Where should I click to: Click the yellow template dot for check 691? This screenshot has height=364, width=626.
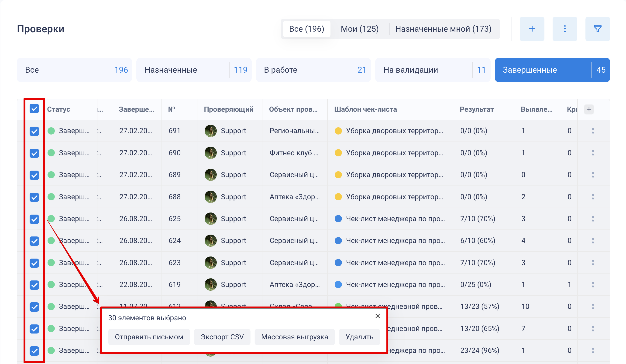tap(338, 131)
